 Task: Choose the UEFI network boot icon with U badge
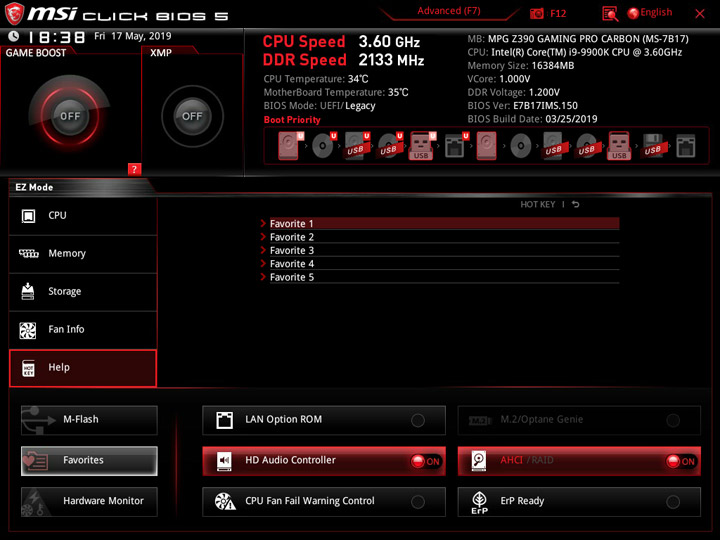tap(456, 146)
